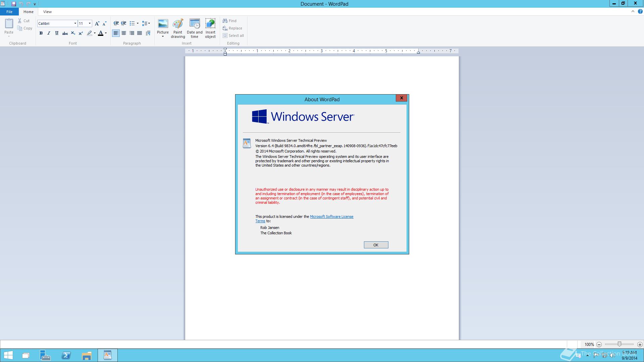
Task: Click the Shrink font icon
Action: point(105,23)
